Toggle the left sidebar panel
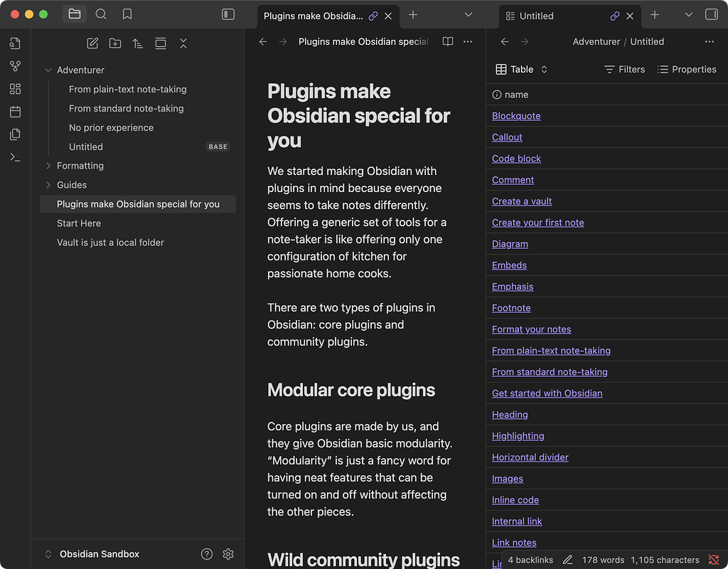This screenshot has width=728, height=569. [227, 14]
